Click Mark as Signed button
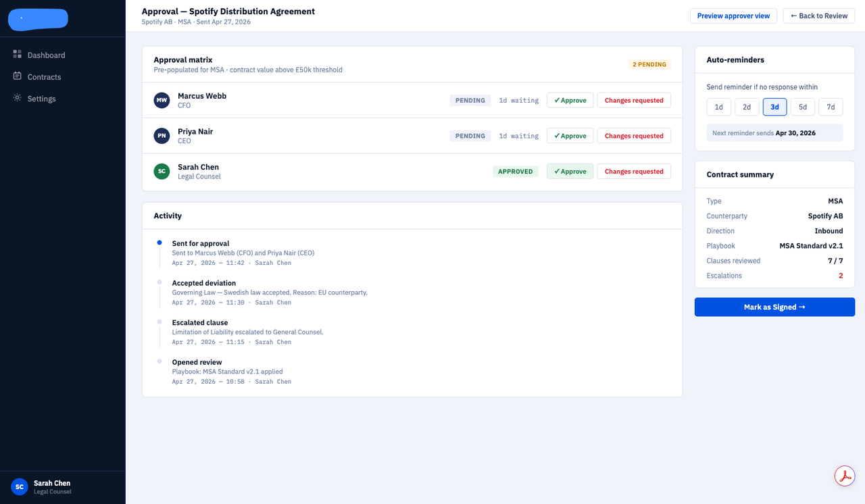Screen dimensions: 865x504 [774, 307]
